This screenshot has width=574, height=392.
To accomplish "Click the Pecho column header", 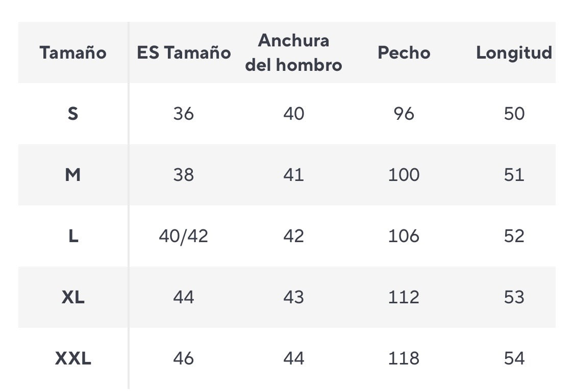I will coord(404,53).
